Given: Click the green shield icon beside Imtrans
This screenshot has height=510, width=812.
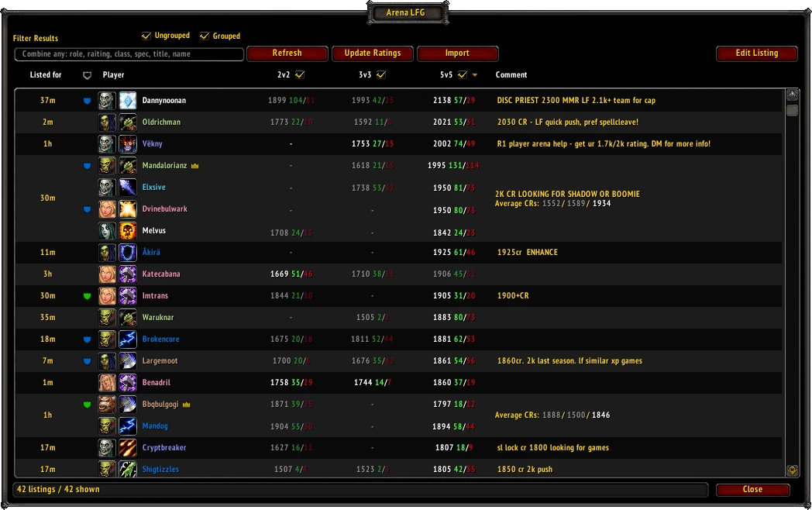Looking at the screenshot, I should [87, 296].
